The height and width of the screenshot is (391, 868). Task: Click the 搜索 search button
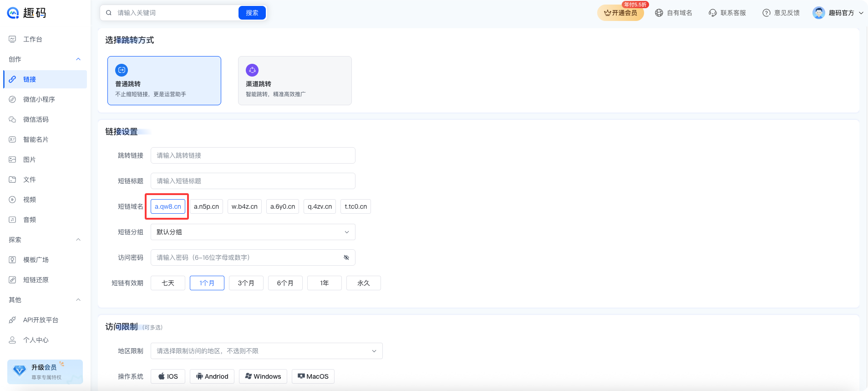click(x=252, y=13)
